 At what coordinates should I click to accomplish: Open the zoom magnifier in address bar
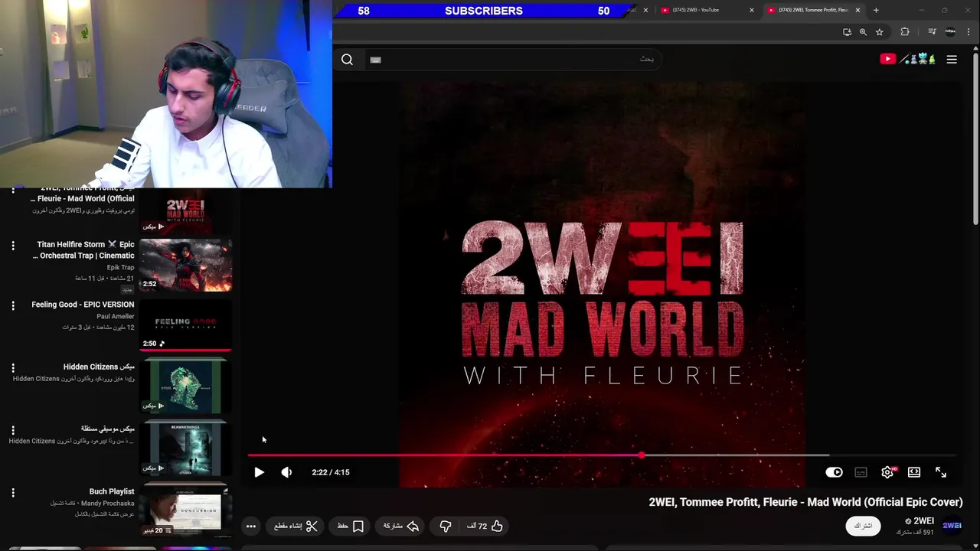point(863,32)
